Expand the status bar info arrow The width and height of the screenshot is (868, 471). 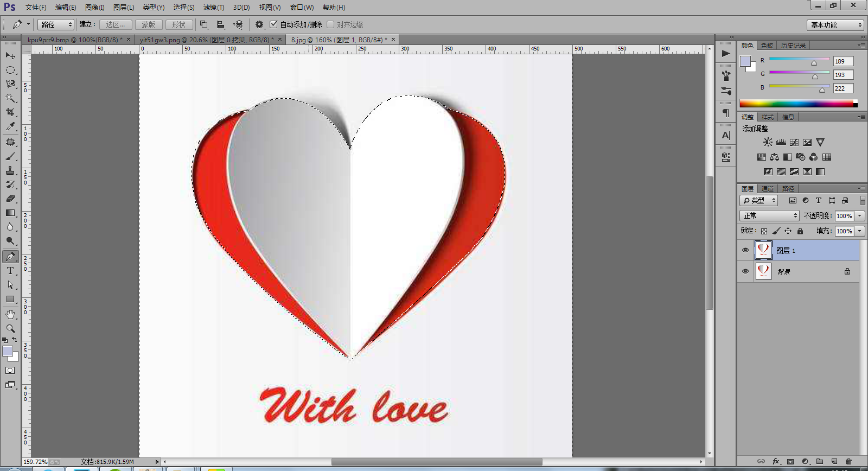(157, 462)
